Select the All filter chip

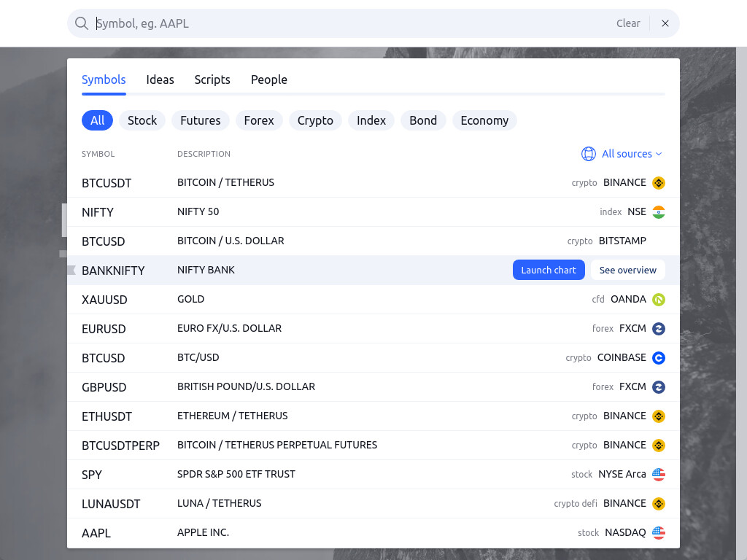(x=97, y=120)
